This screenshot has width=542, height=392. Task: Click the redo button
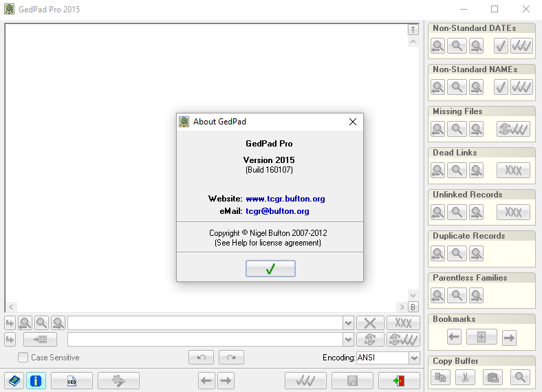(x=231, y=358)
